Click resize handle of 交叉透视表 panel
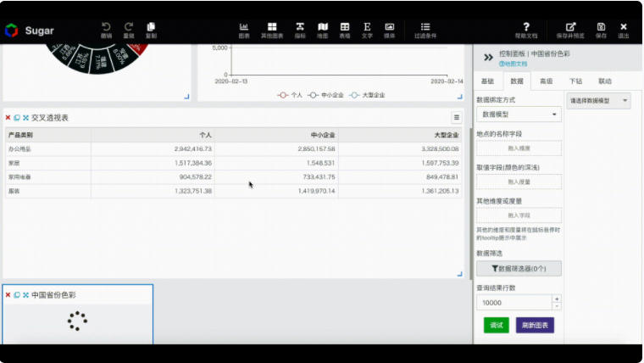The image size is (644, 363). [459, 274]
